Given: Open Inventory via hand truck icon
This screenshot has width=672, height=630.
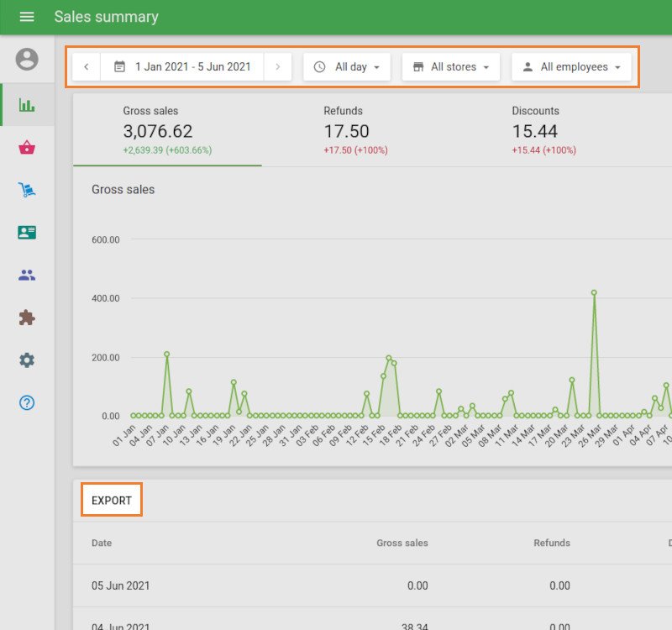Looking at the screenshot, I should click(x=27, y=191).
